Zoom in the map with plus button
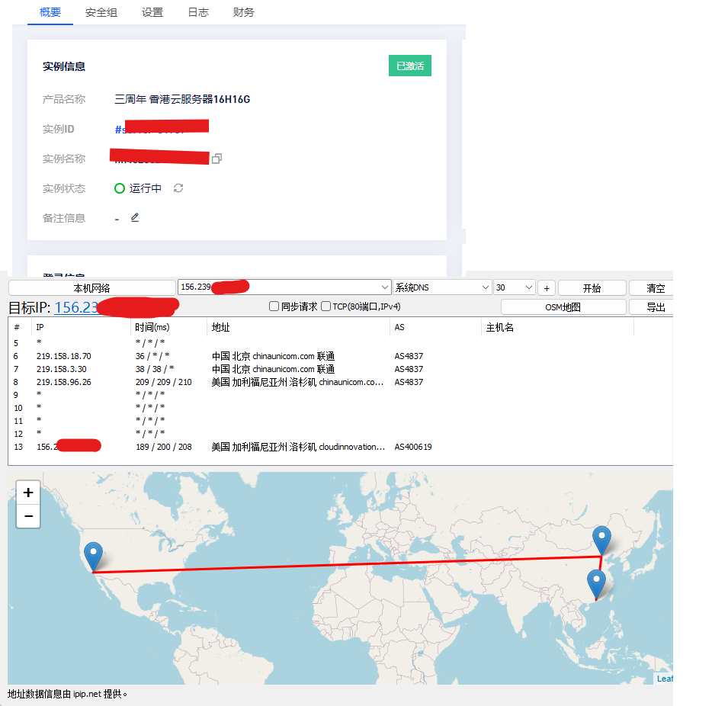 point(28,493)
